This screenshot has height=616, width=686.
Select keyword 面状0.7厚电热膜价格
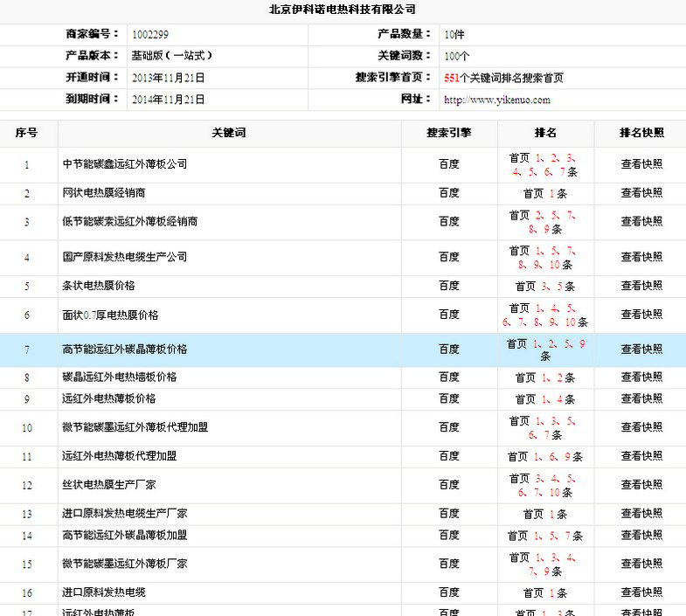[110, 315]
